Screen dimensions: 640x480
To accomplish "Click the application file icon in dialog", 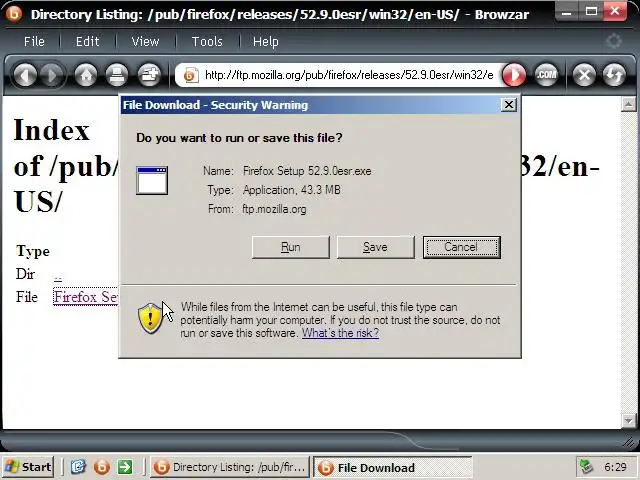I will point(152,180).
